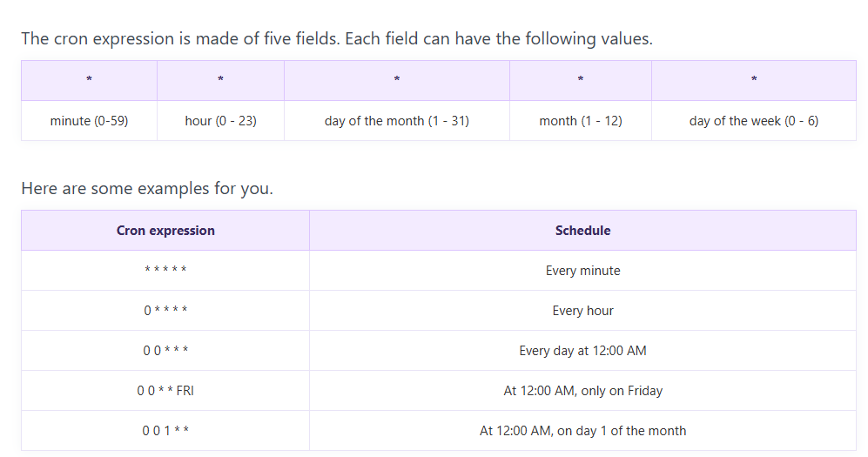The width and height of the screenshot is (868, 457).
Task: Click the "Every minute" schedule cell
Action: coord(582,271)
